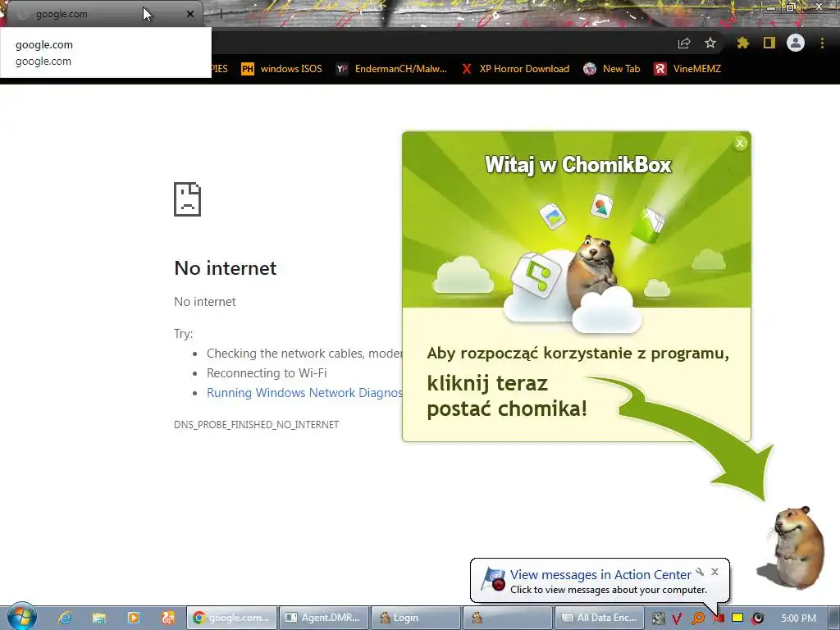Click the round speaker tray icon
840x630 pixels.
coord(757,619)
